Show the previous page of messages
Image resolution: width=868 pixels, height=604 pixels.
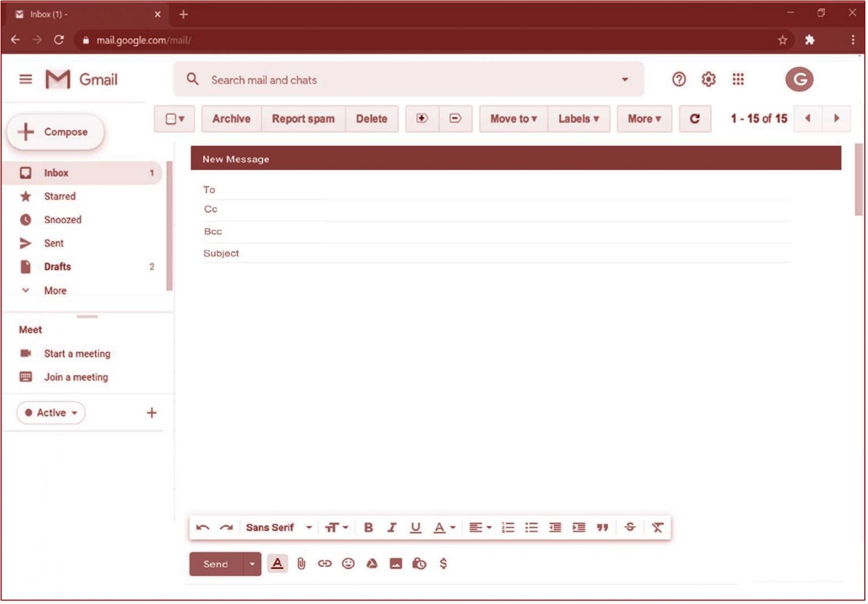pos(808,118)
